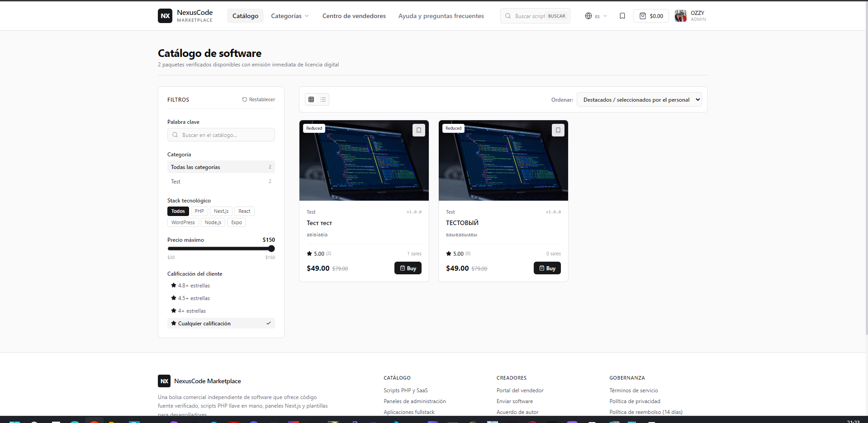Buy the ТЕСТОВЫЙ package
This screenshot has width=868, height=423.
click(547, 268)
